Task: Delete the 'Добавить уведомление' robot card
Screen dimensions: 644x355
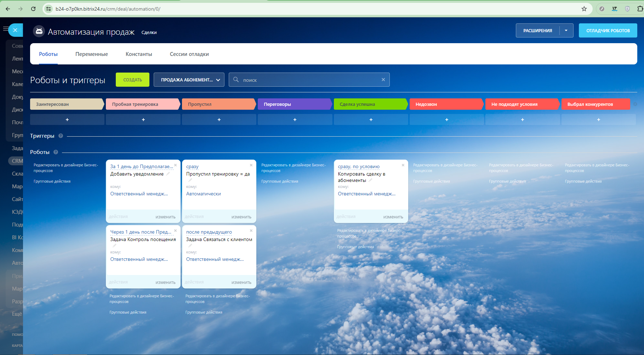Action: [175, 165]
